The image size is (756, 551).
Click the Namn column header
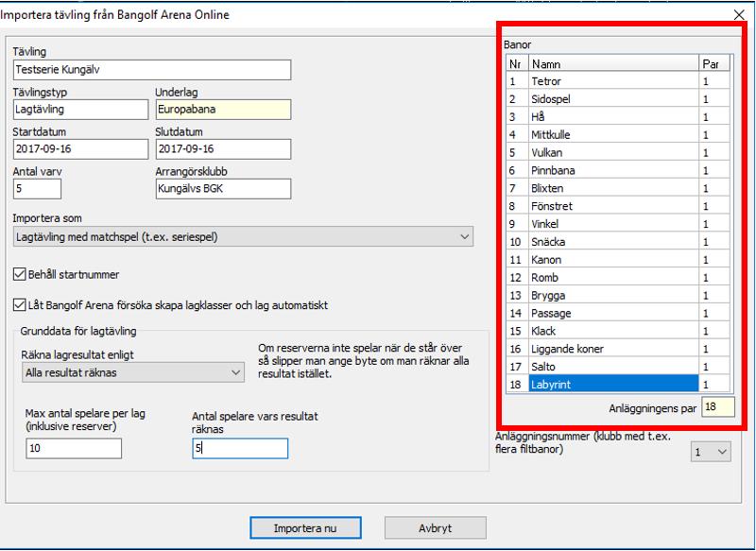[x=613, y=63]
